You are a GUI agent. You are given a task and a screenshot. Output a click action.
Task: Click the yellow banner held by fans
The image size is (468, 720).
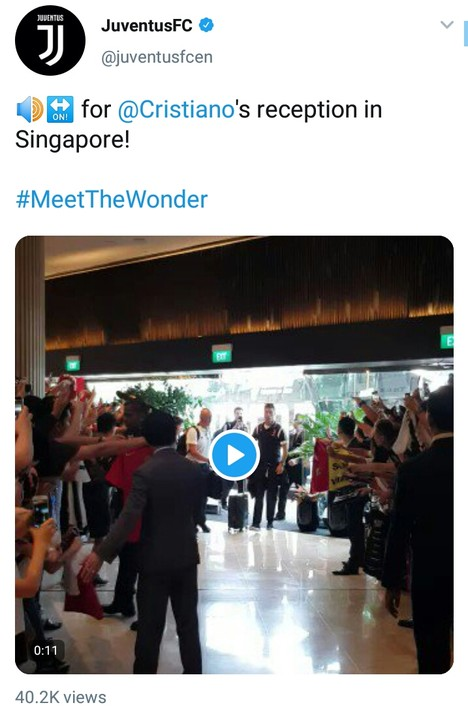pos(340,472)
